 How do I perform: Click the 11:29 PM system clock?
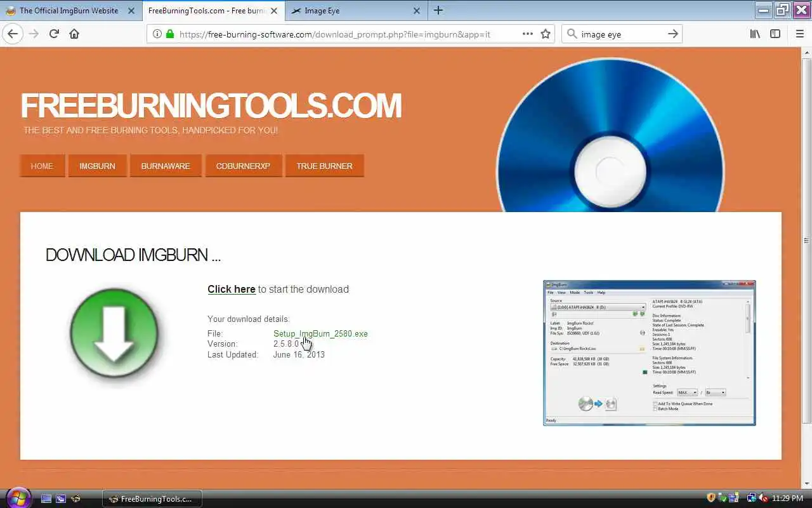[x=789, y=498]
